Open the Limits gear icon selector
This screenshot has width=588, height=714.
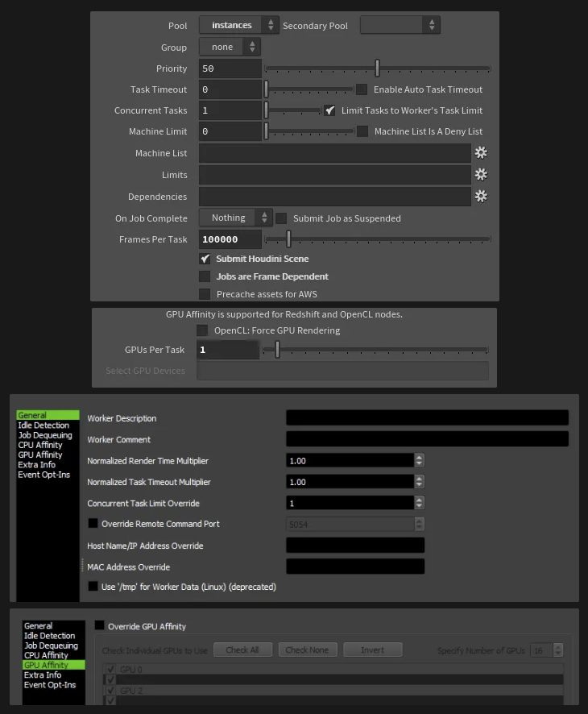481,175
